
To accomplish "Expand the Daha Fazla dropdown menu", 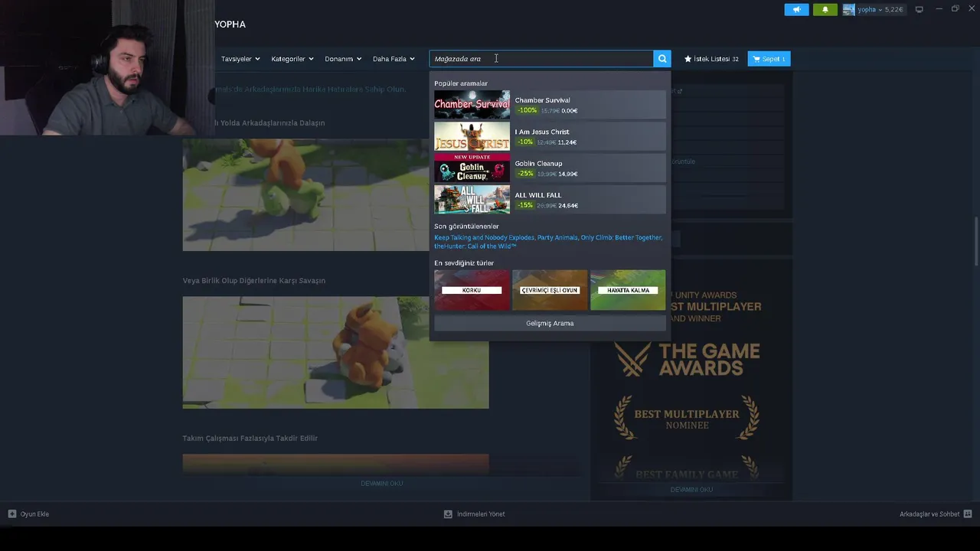I will point(394,59).
